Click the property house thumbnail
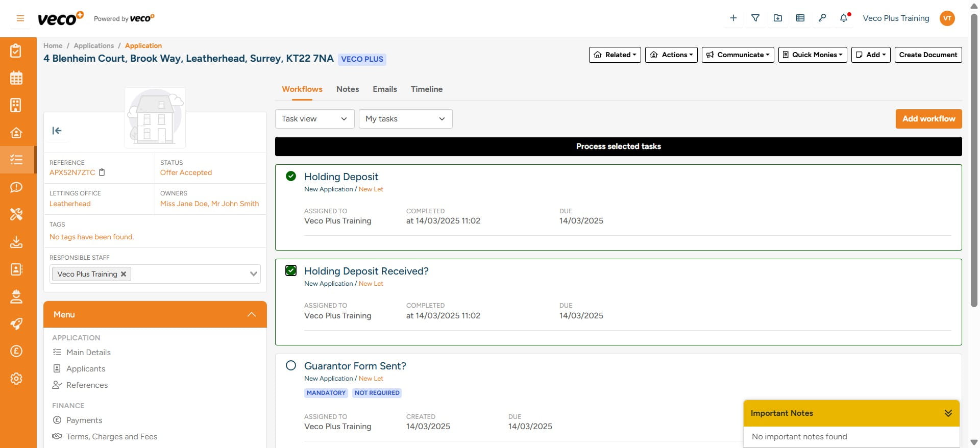Image resolution: width=980 pixels, height=448 pixels. (155, 118)
